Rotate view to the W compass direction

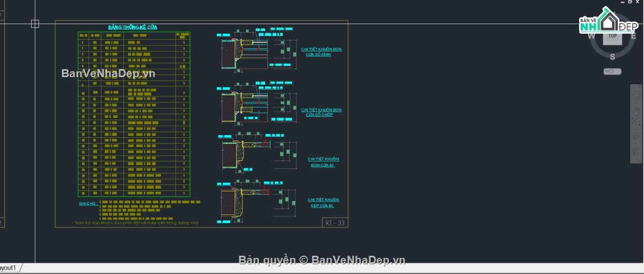pyautogui.click(x=591, y=36)
